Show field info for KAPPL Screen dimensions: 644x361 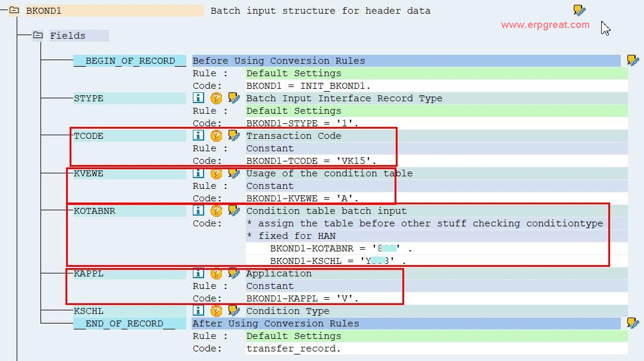[198, 273]
